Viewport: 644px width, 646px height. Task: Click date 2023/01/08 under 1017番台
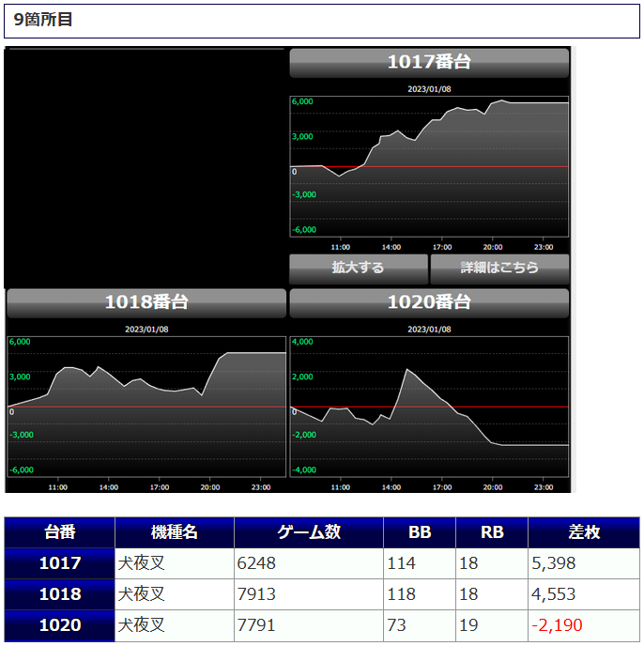(x=429, y=89)
